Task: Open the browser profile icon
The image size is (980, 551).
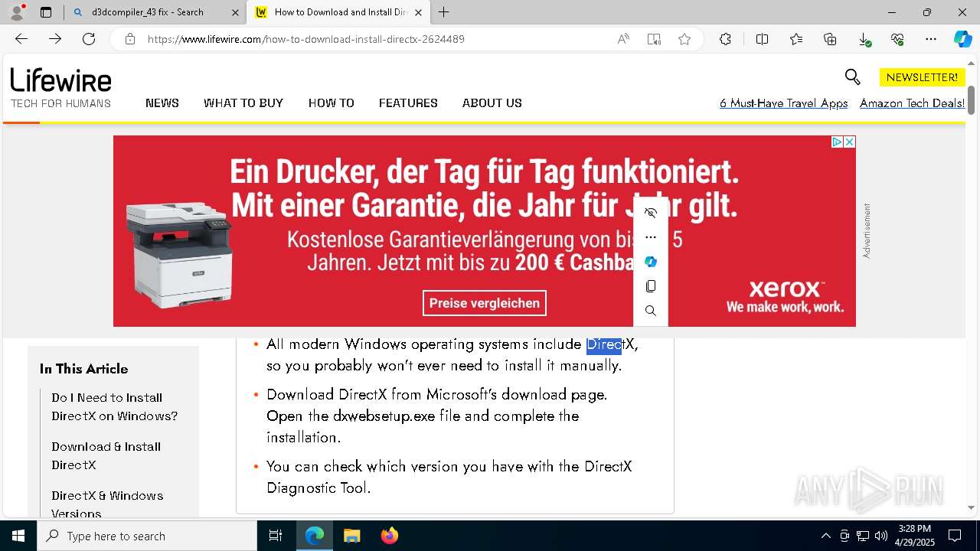Action: pos(17,12)
